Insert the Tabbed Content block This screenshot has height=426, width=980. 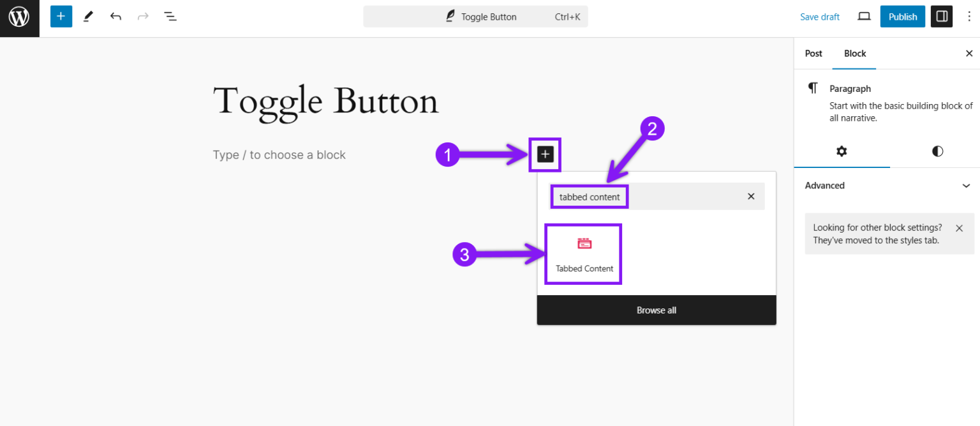click(x=583, y=254)
